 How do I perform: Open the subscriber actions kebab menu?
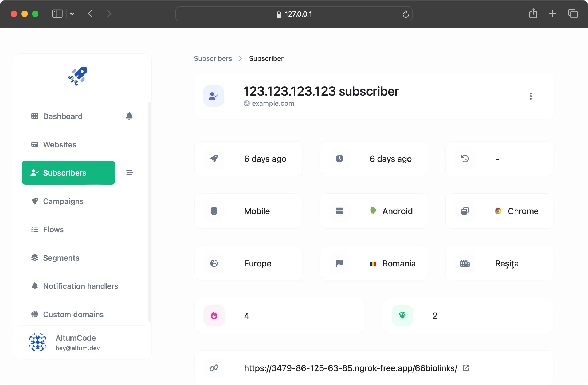point(531,96)
